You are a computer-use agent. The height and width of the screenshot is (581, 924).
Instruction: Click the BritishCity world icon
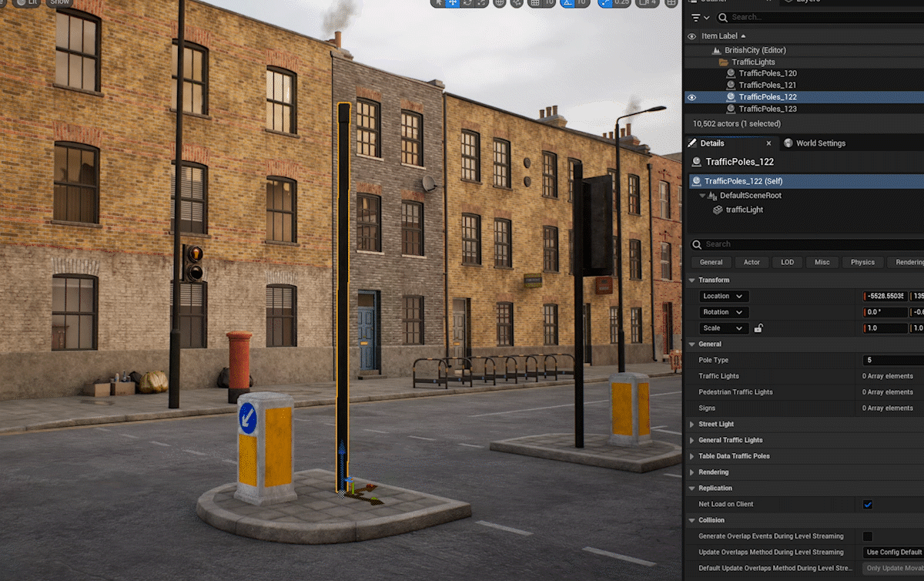click(x=717, y=50)
